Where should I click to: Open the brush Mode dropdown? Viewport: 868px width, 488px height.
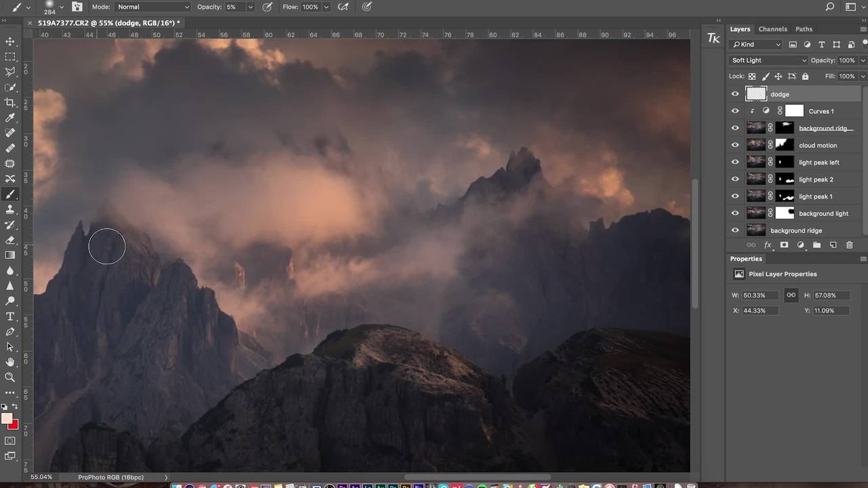pyautogui.click(x=153, y=7)
